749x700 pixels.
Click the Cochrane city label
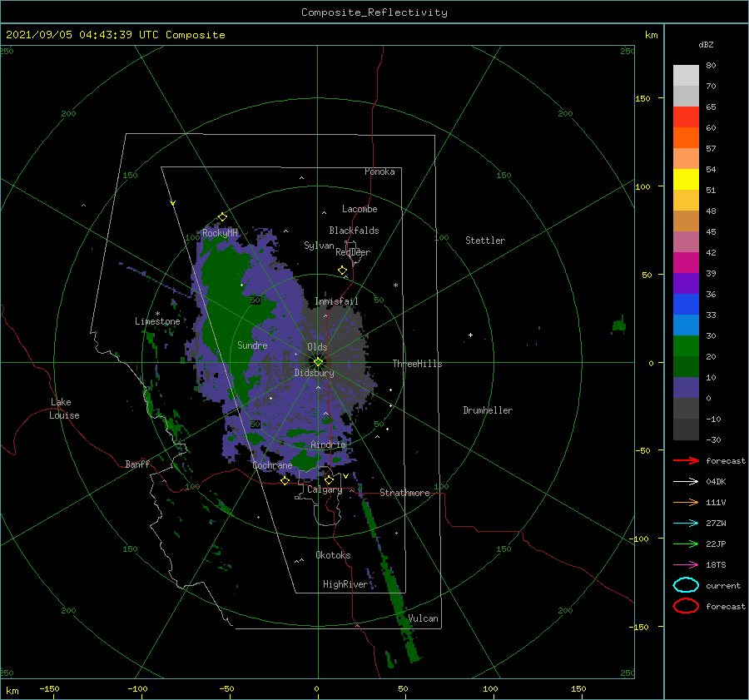point(272,465)
